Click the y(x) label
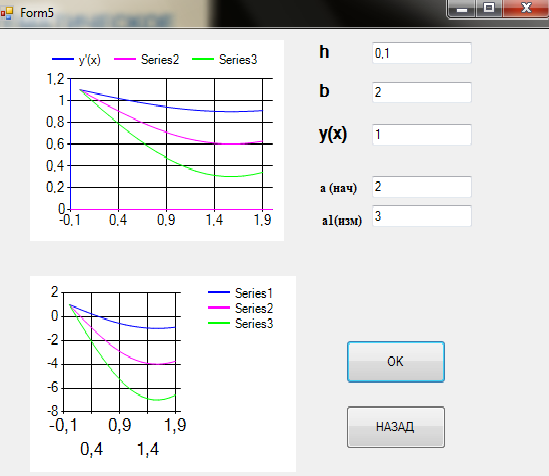 [x=333, y=134]
